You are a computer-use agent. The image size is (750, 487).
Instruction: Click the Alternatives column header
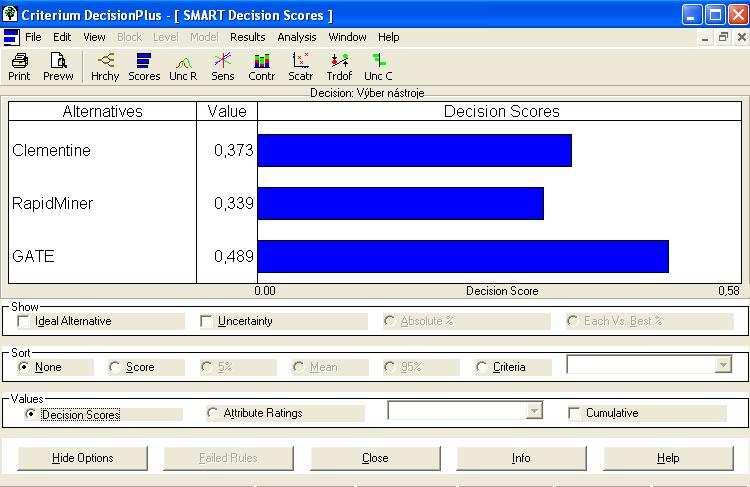102,111
